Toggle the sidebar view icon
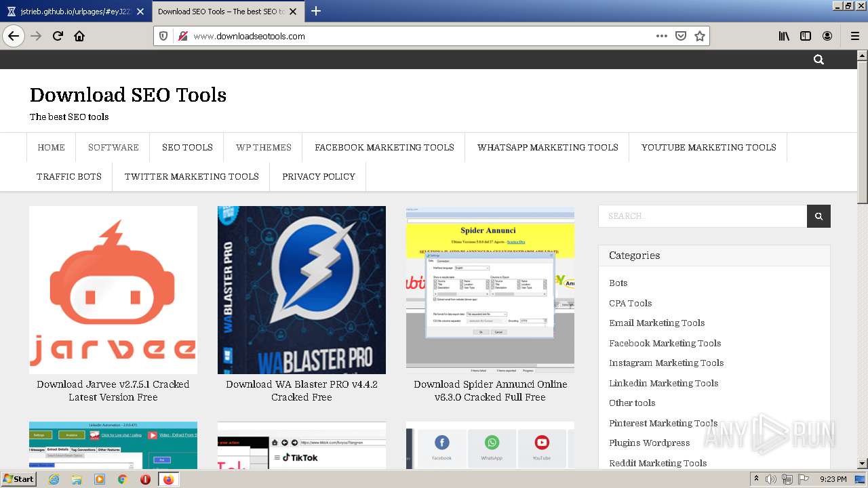868x488 pixels. (x=806, y=36)
